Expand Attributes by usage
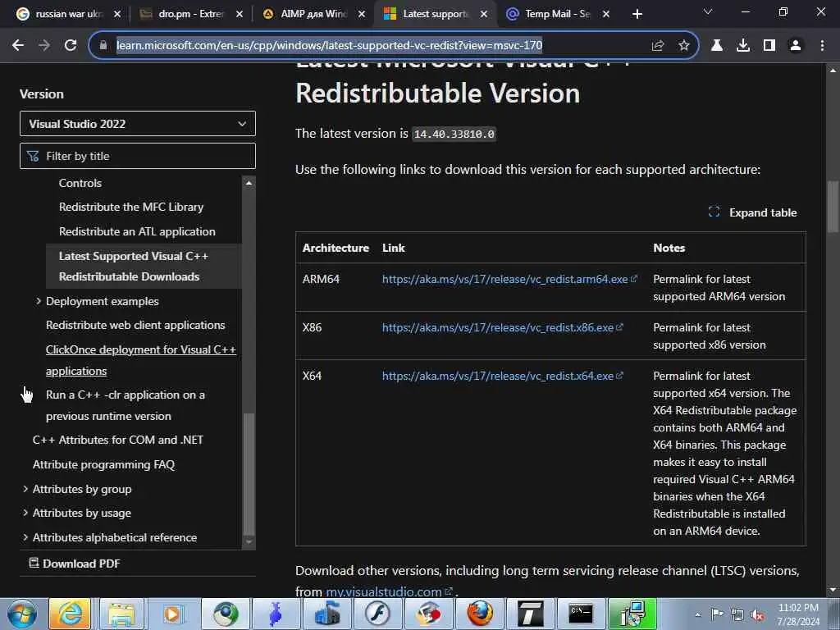Image resolution: width=840 pixels, height=630 pixels. click(25, 513)
